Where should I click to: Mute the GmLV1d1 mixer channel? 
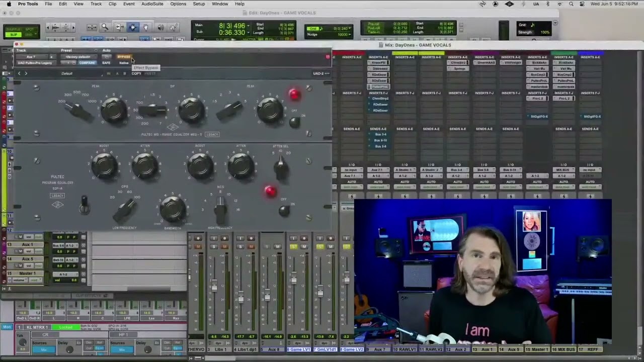[331, 247]
